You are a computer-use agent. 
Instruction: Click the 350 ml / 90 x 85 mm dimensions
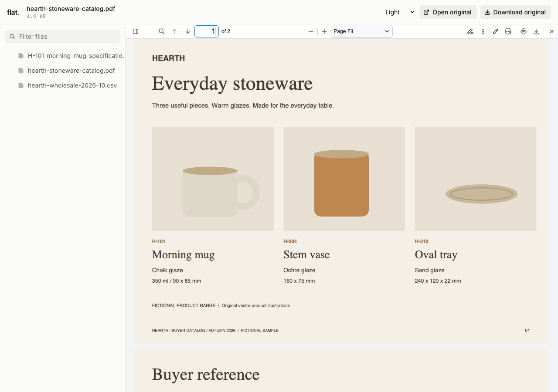[177, 281]
